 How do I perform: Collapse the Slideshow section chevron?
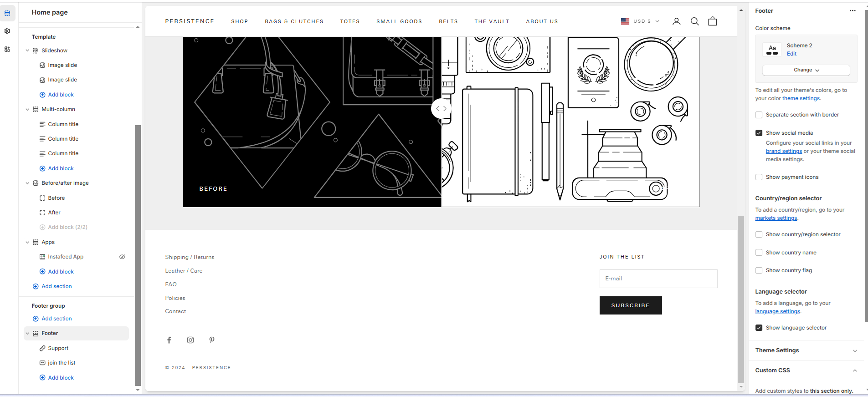(27, 51)
